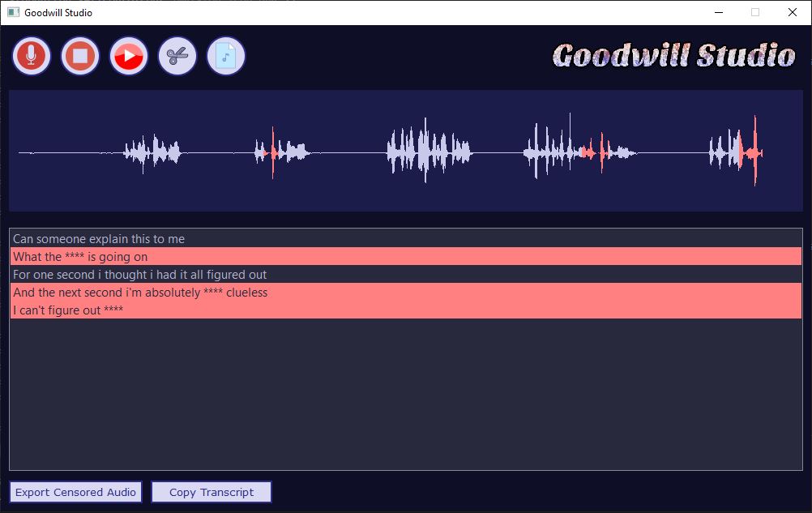The height and width of the screenshot is (513, 812).
Task: Select line "For one second i thought..."
Action: tap(406, 275)
